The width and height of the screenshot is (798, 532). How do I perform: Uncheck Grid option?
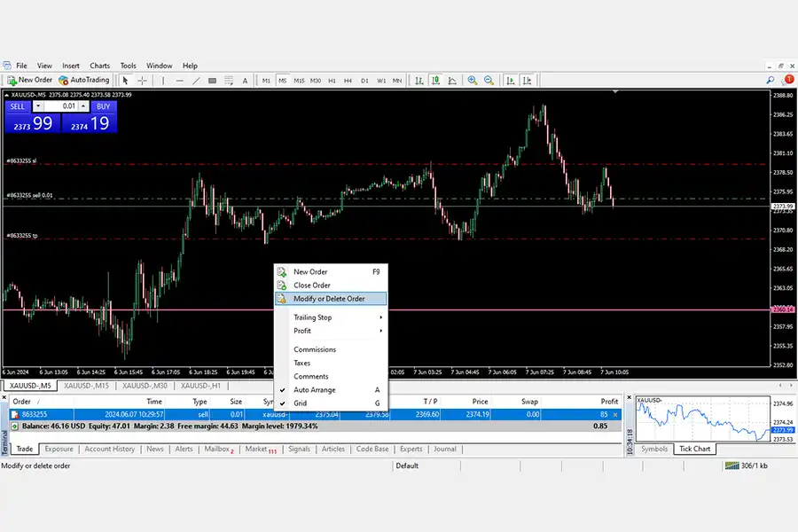[331, 403]
